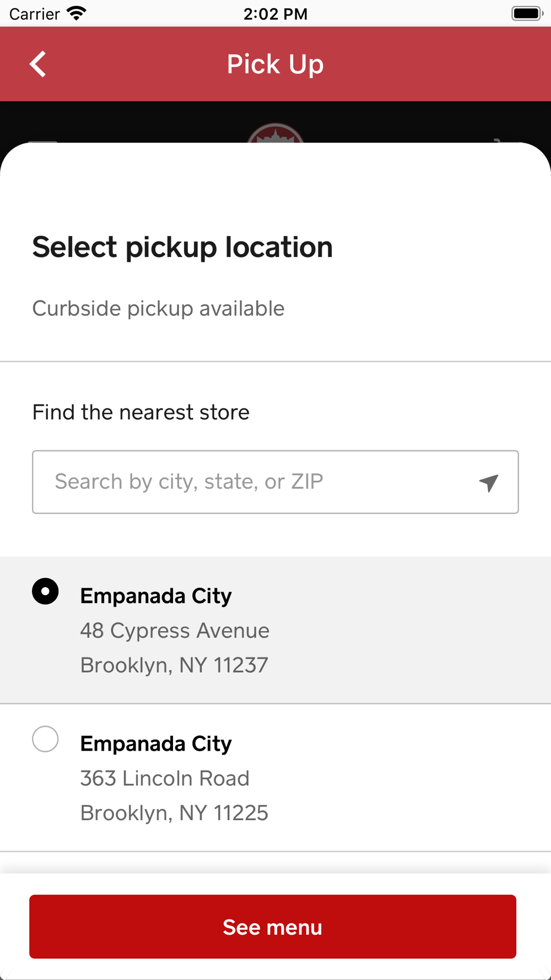This screenshot has width=551, height=980.
Task: Tap the battery icon in status bar
Action: [527, 13]
